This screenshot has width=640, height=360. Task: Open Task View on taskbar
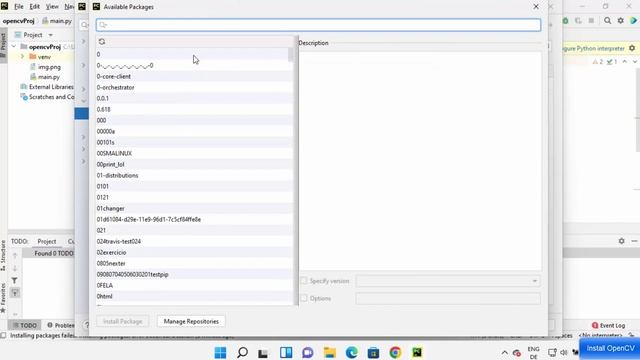coord(263,352)
